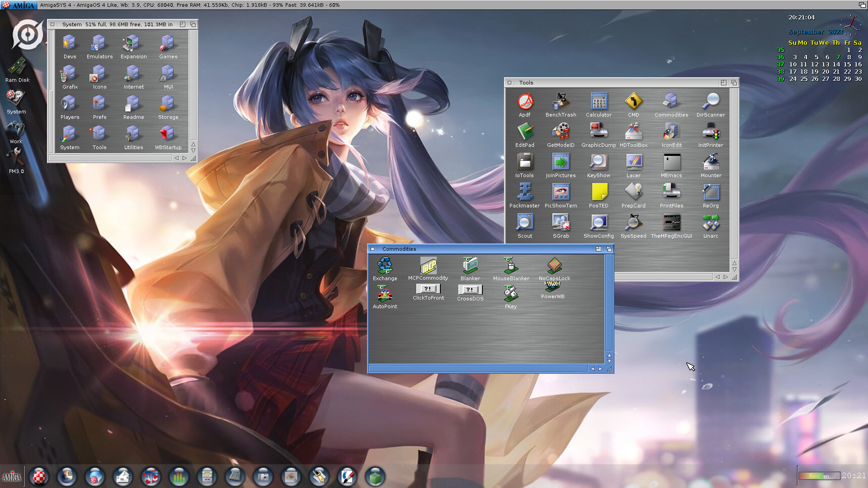Screen dimensions: 868x488
Task: Open the FKey commodity icon
Action: tap(510, 294)
